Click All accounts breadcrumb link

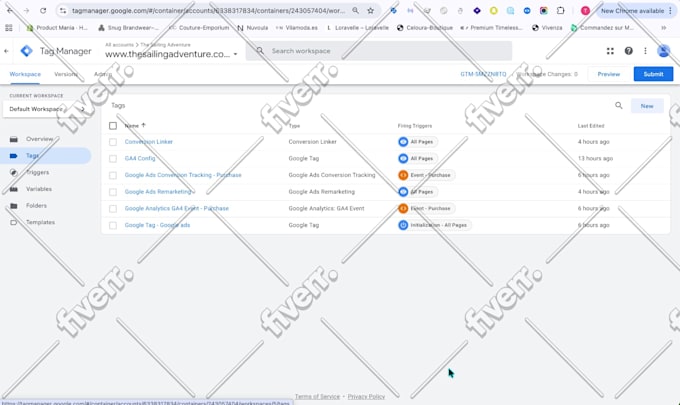pyautogui.click(x=119, y=45)
